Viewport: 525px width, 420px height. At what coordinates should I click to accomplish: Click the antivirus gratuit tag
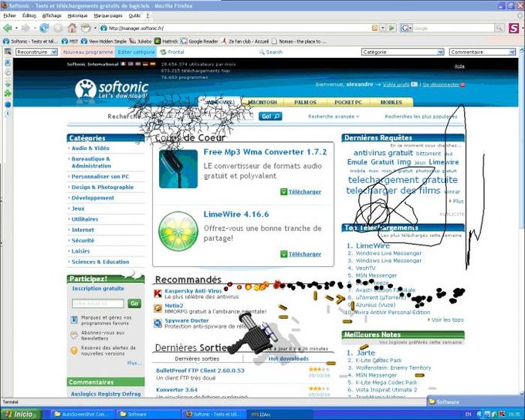383,153
